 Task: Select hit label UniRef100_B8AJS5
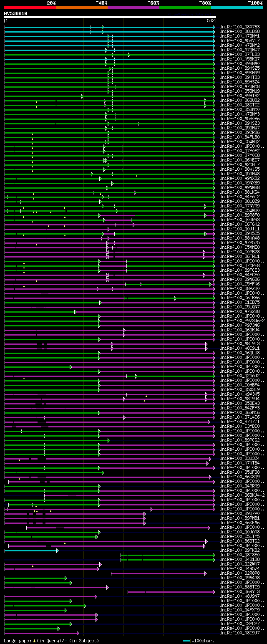239,169
